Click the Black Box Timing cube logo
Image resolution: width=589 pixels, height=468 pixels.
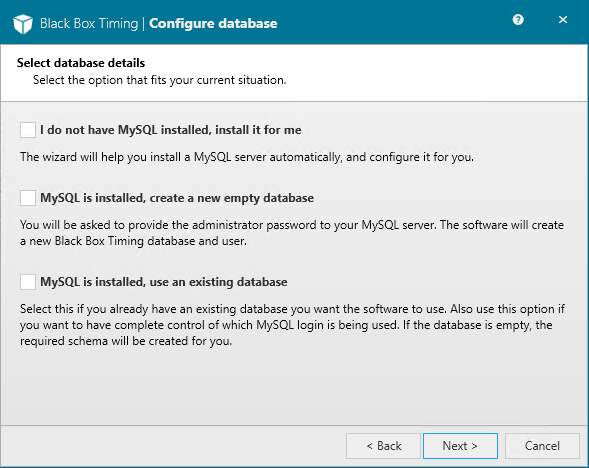[x=23, y=24]
